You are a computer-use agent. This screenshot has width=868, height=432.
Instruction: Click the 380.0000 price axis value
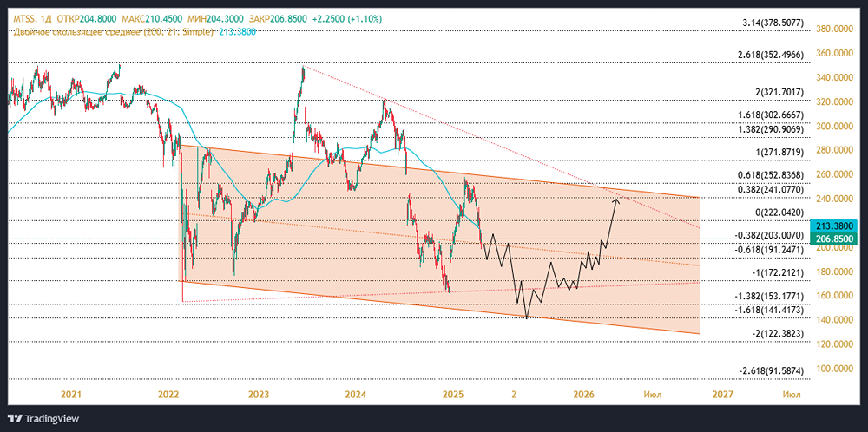(x=835, y=29)
